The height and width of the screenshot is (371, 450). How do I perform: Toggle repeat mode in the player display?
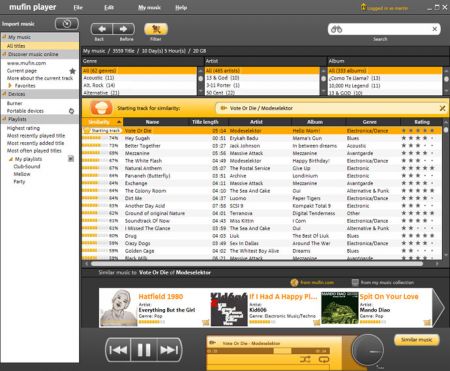coord(324,359)
